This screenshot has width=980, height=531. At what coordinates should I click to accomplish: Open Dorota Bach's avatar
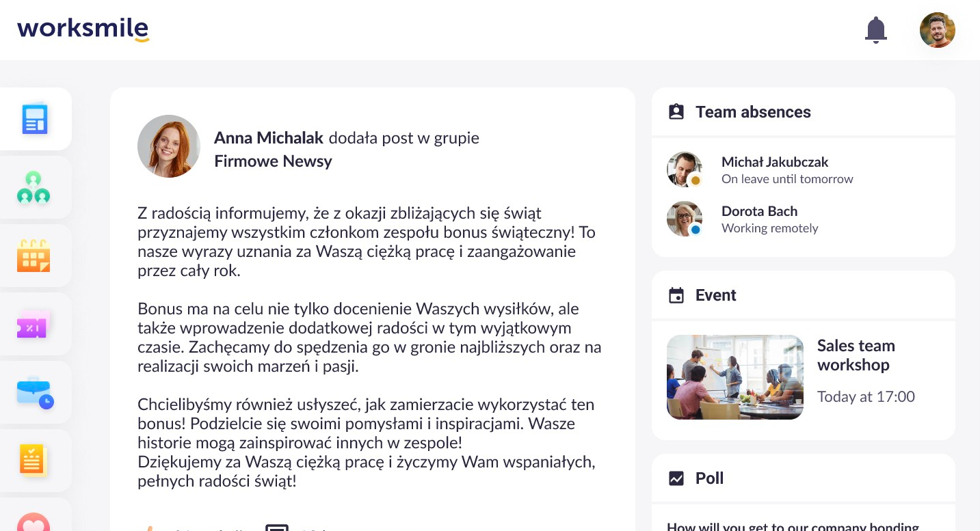(x=685, y=219)
